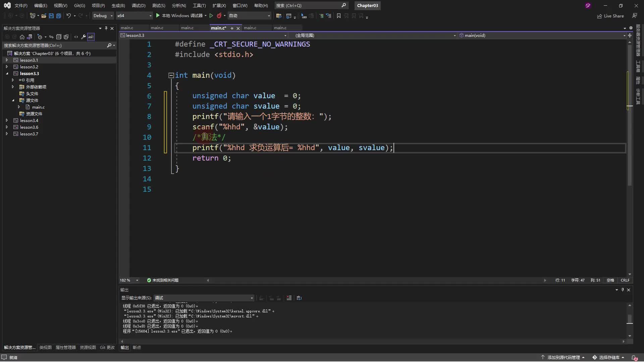Toggle a bookmark on the current line
The width and height of the screenshot is (644, 362).
[339, 16]
